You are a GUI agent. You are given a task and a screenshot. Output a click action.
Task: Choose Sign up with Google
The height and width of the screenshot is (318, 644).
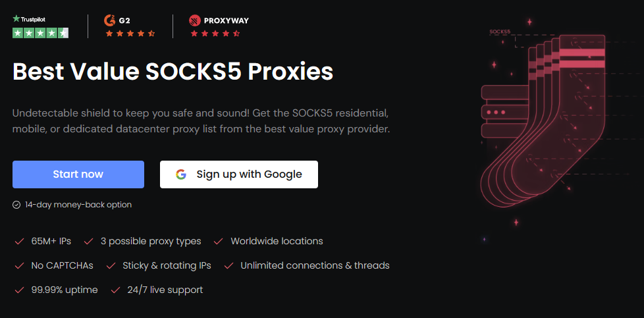coord(239,174)
